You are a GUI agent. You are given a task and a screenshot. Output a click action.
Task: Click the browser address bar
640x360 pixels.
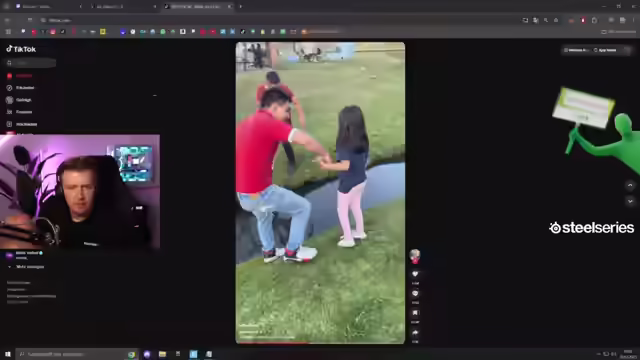pyautogui.click(x=278, y=20)
